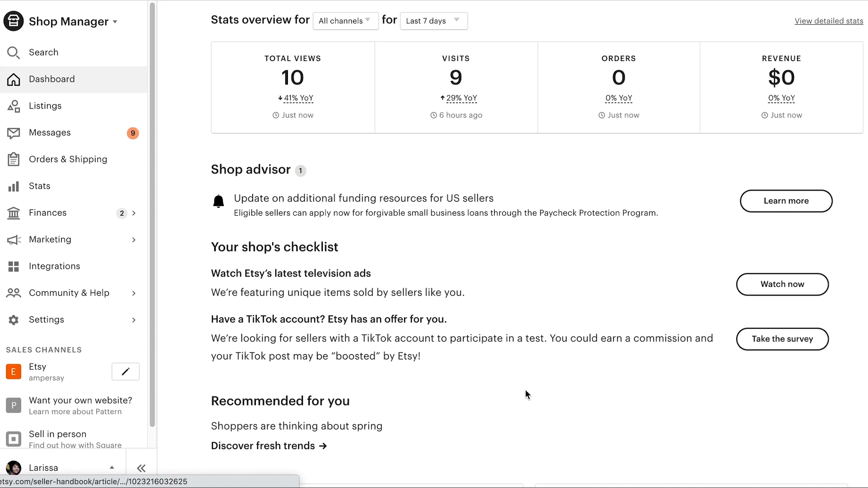
Task: Click the sidebar vertical scrollbar
Action: tap(152, 212)
